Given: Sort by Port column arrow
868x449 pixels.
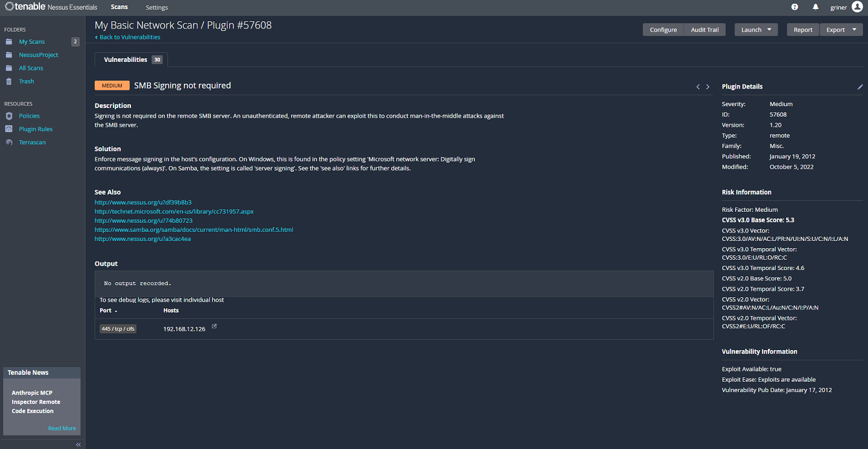Looking at the screenshot, I should point(116,311).
